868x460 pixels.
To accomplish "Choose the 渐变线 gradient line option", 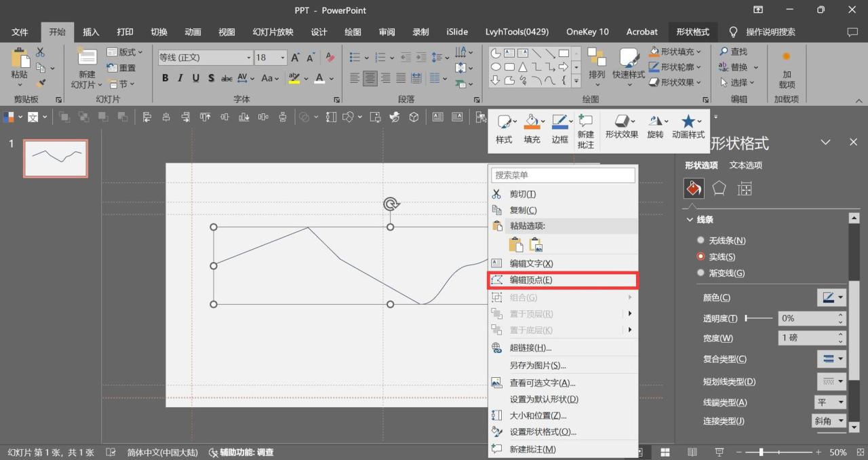I will 701,273.
